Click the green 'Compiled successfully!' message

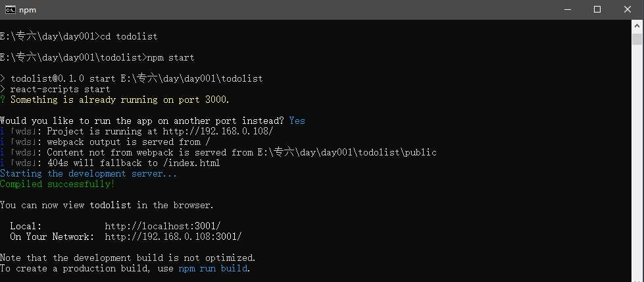tap(57, 184)
